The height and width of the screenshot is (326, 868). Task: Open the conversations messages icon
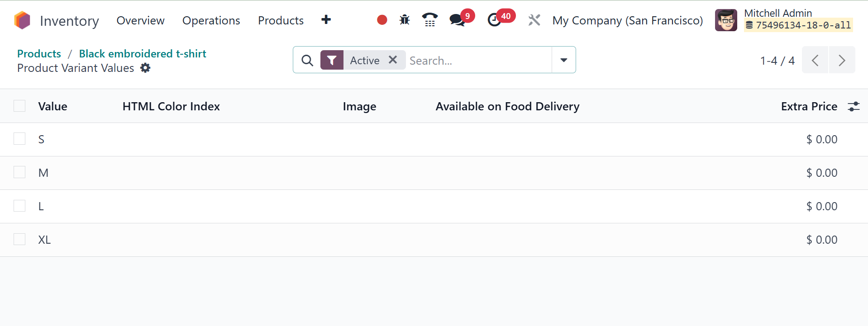(x=457, y=20)
